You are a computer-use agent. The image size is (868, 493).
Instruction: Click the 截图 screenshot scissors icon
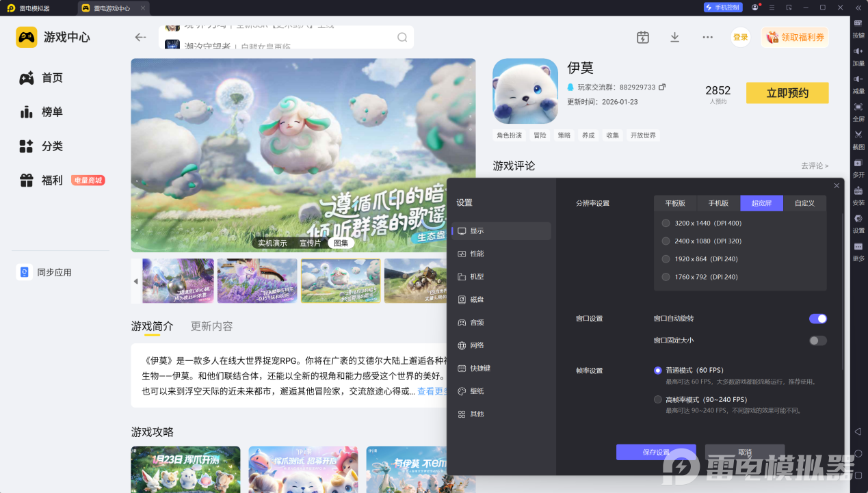[858, 135]
